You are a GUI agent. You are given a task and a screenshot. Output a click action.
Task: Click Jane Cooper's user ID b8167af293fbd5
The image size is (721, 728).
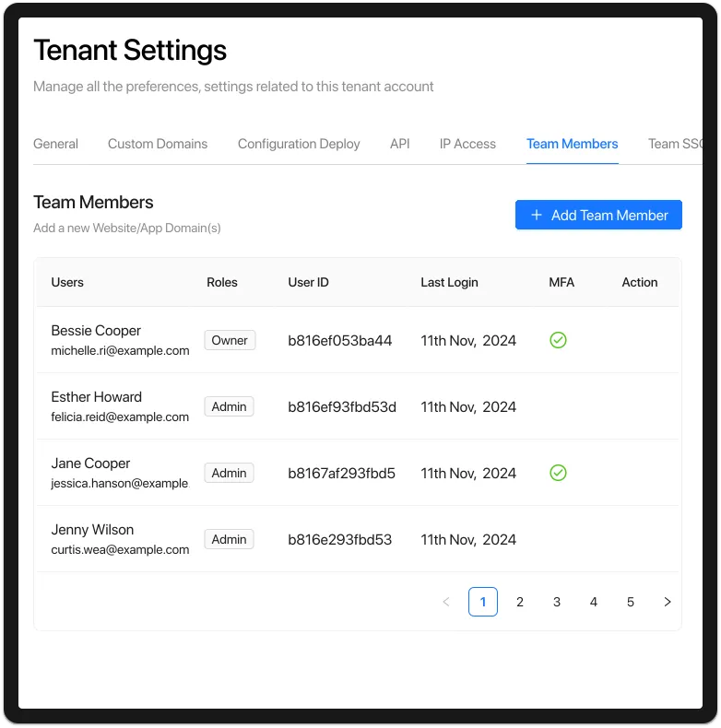pos(341,473)
